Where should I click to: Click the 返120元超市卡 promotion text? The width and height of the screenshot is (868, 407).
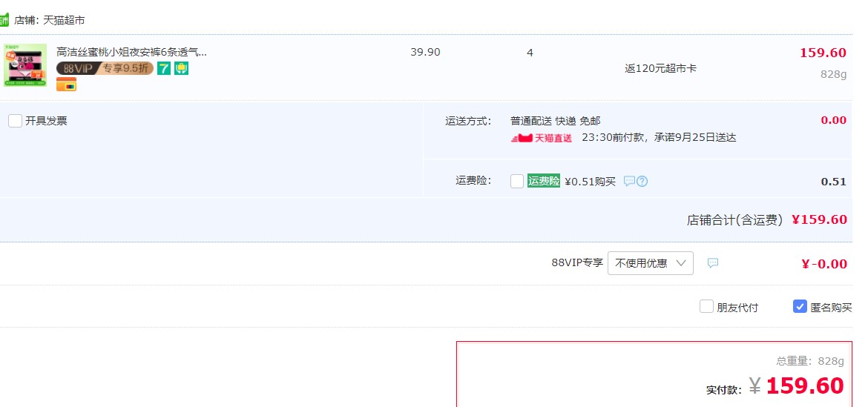(x=660, y=68)
